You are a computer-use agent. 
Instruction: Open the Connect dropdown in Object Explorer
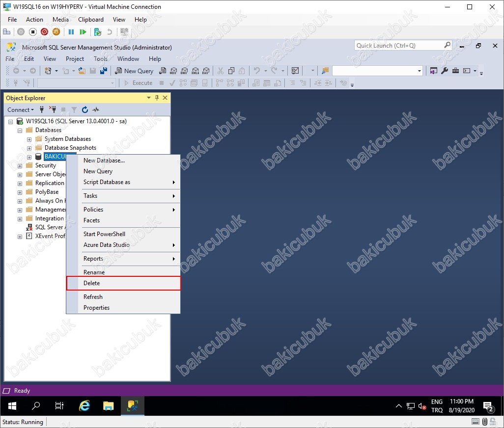(21, 110)
